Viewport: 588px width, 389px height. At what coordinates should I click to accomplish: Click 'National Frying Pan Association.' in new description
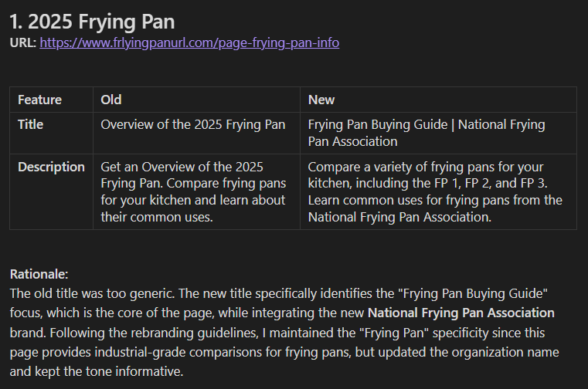[399, 217]
